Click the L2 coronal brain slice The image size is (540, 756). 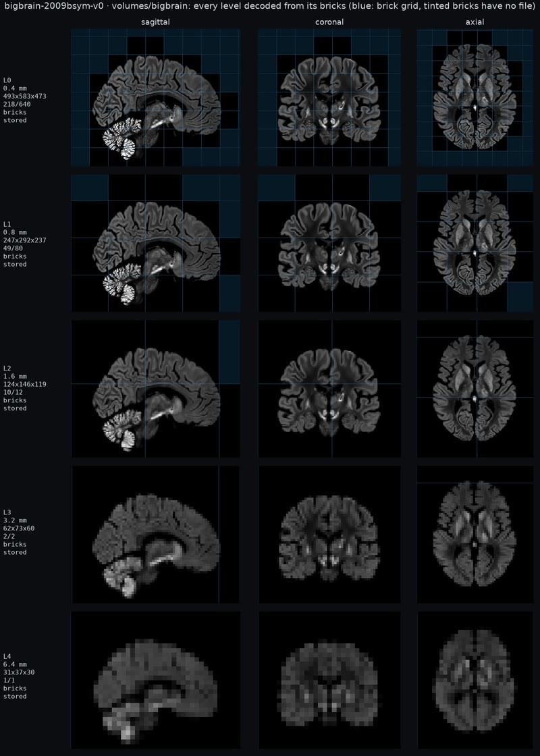click(x=329, y=389)
